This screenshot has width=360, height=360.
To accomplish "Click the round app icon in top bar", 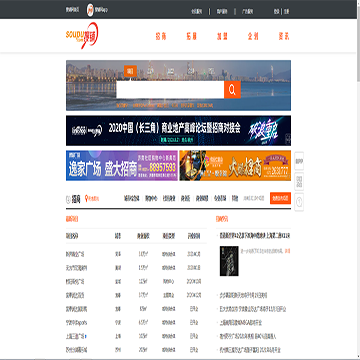I will coord(90,10).
